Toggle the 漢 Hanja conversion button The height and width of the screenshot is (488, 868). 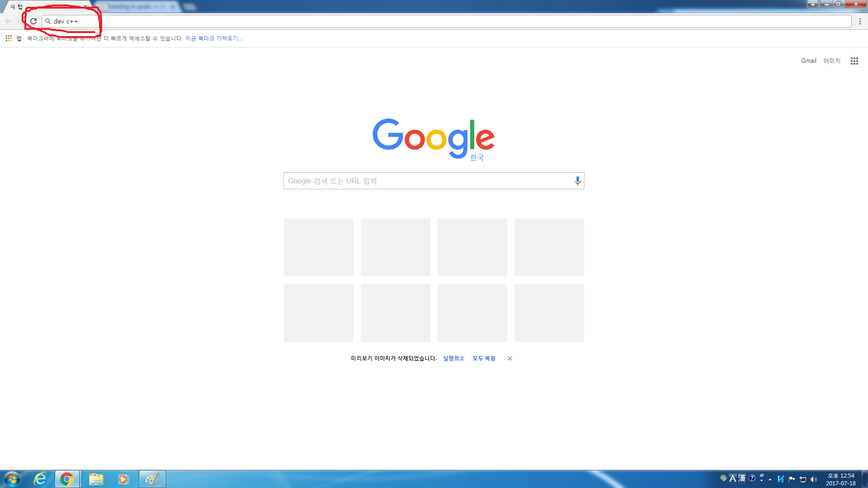pyautogui.click(x=742, y=478)
